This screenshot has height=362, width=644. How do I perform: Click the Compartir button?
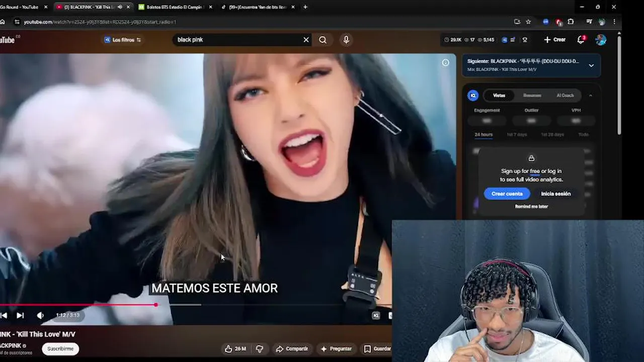click(x=292, y=348)
